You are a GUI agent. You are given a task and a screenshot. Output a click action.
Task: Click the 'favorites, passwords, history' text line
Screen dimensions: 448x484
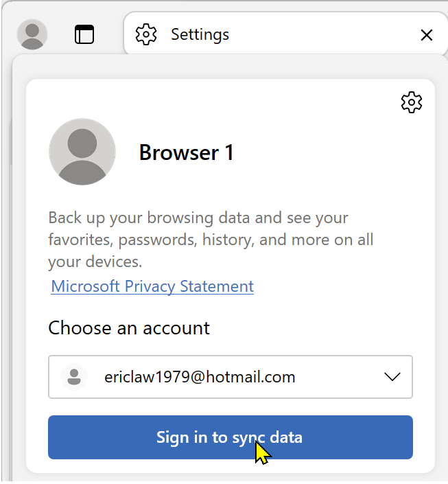pos(211,240)
